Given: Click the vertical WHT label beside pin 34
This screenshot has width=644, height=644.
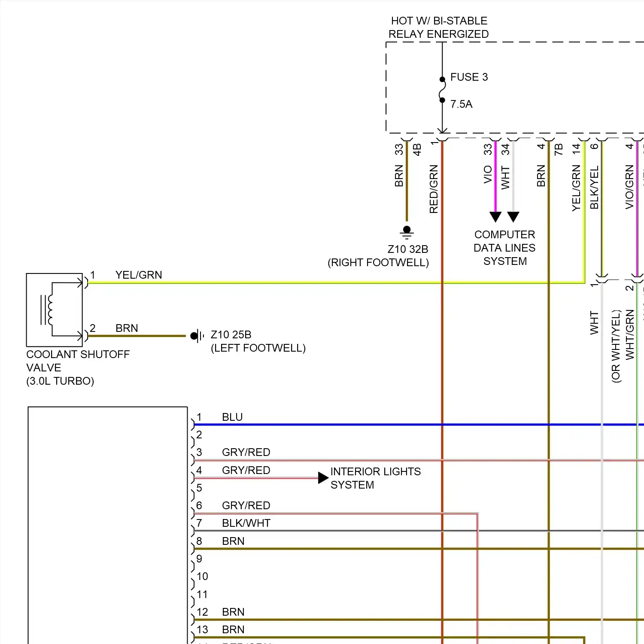Looking at the screenshot, I should (x=505, y=177).
